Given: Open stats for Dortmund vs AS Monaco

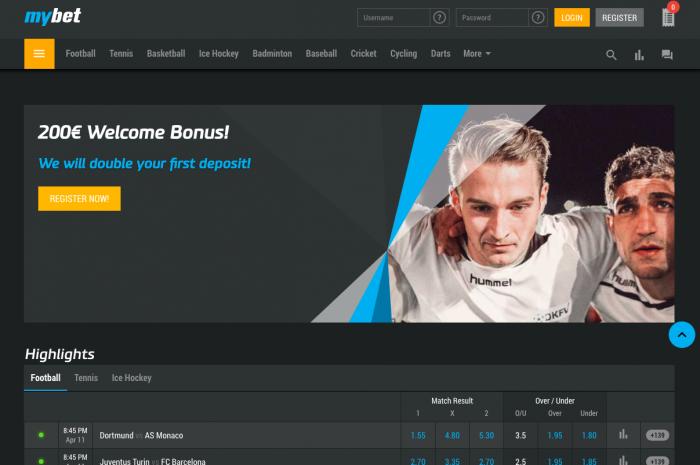Looking at the screenshot, I should click(623, 435).
